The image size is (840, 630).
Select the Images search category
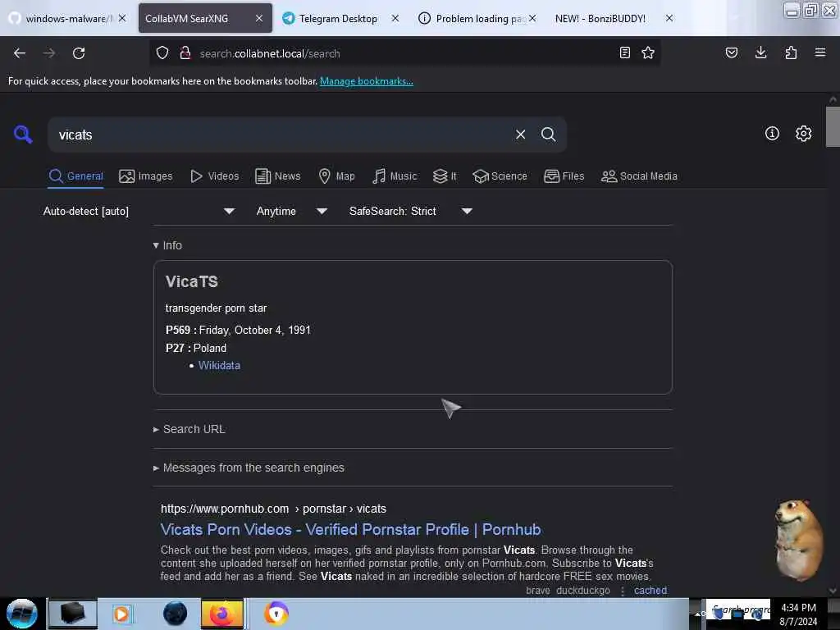click(x=146, y=176)
